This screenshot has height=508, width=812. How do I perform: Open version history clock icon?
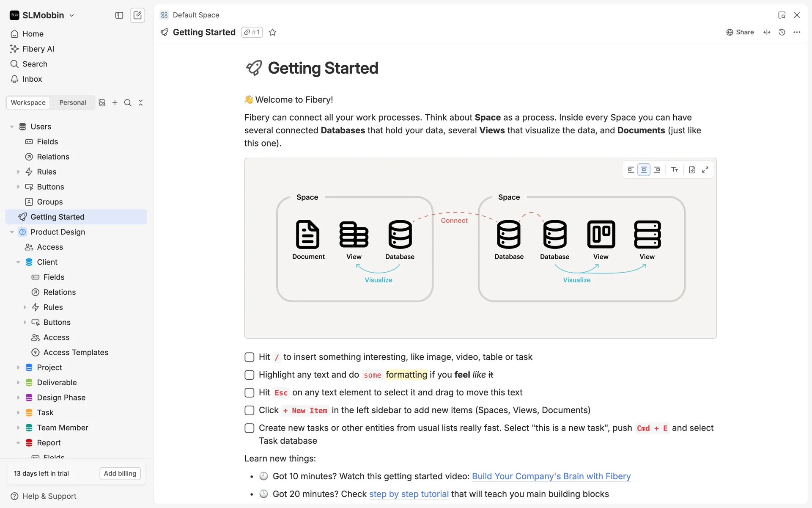coord(782,32)
